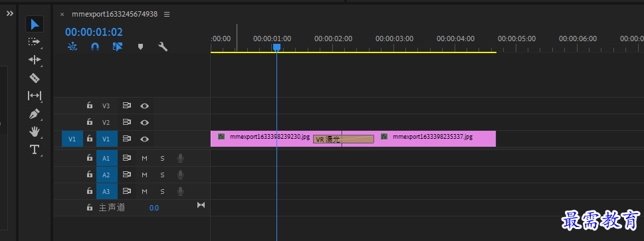The height and width of the screenshot is (241, 644).
Task: Toggle lock on track V3
Action: [90, 106]
